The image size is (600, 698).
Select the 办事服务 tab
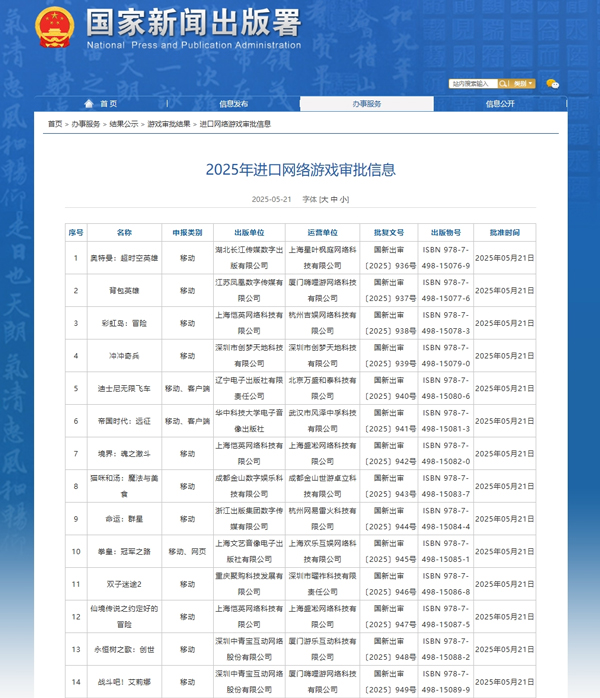[367, 104]
